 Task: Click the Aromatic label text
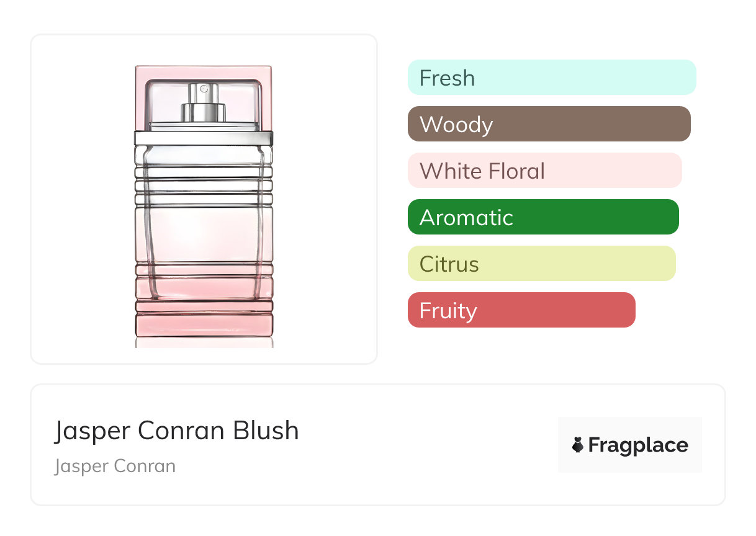point(466,218)
